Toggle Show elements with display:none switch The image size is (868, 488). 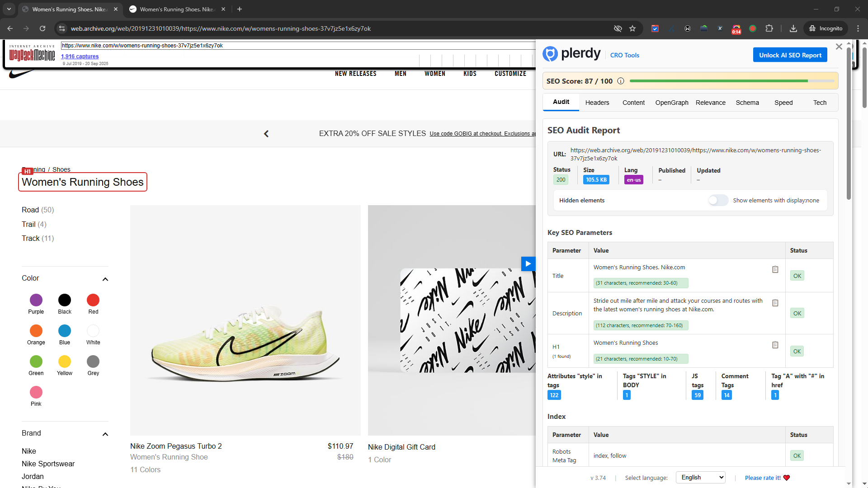pos(718,200)
